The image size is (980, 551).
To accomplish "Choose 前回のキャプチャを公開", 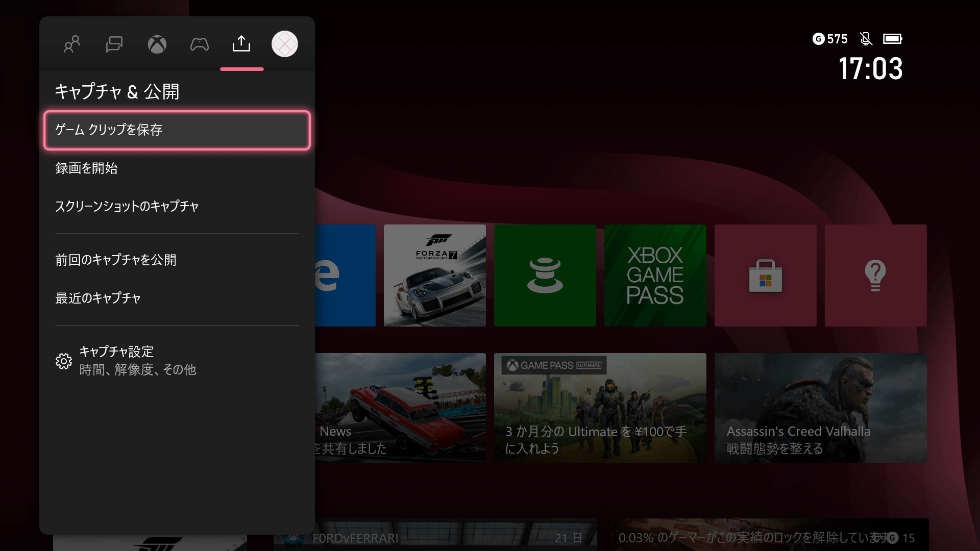I will pos(177,260).
